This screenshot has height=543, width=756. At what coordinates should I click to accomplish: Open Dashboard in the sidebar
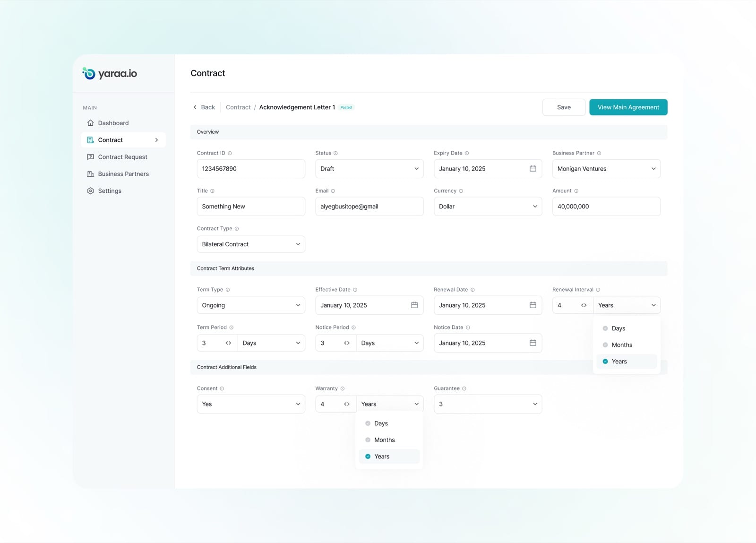point(123,123)
